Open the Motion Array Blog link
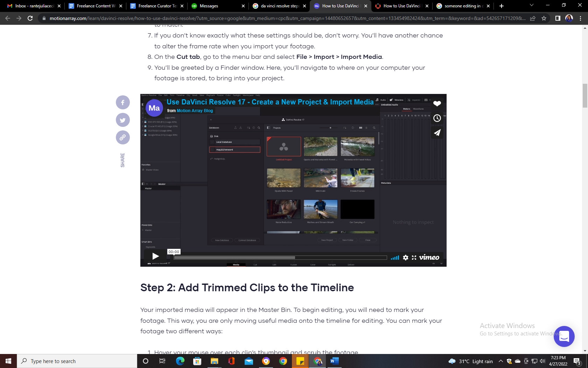Screen dimensions: 588x368 [195, 111]
